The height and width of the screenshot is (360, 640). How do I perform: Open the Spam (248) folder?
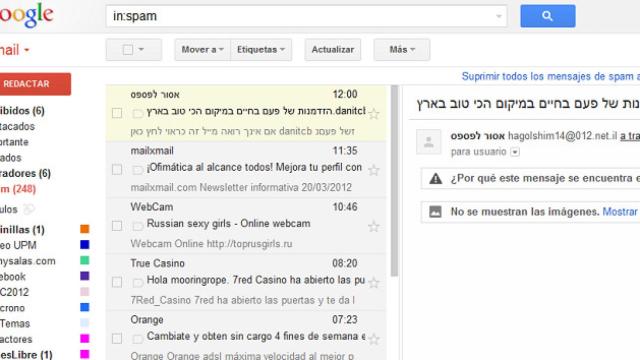click(18, 189)
